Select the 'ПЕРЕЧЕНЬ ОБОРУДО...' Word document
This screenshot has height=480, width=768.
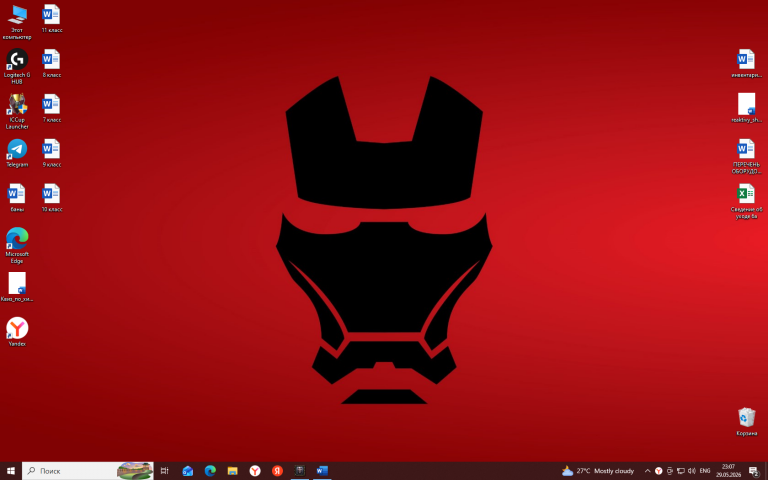click(746, 157)
